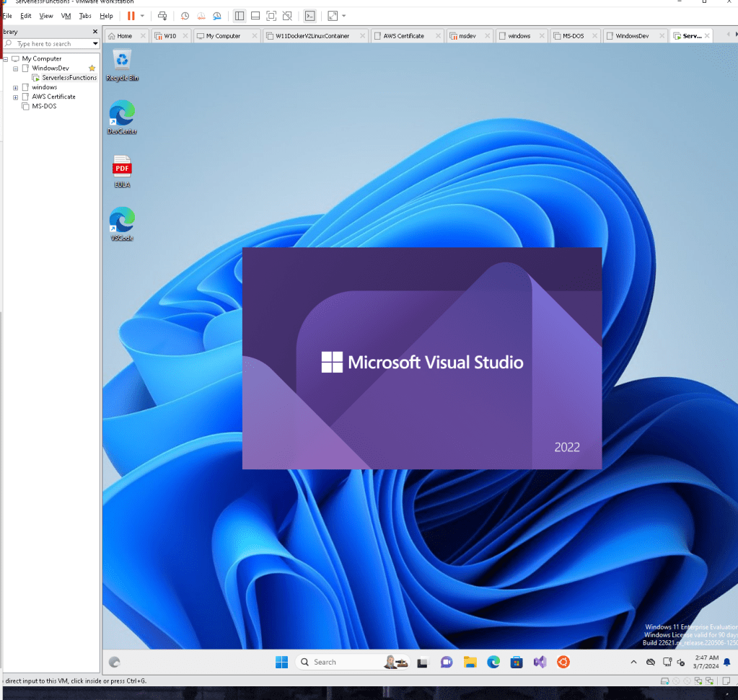Close the W10 tab

tap(185, 36)
